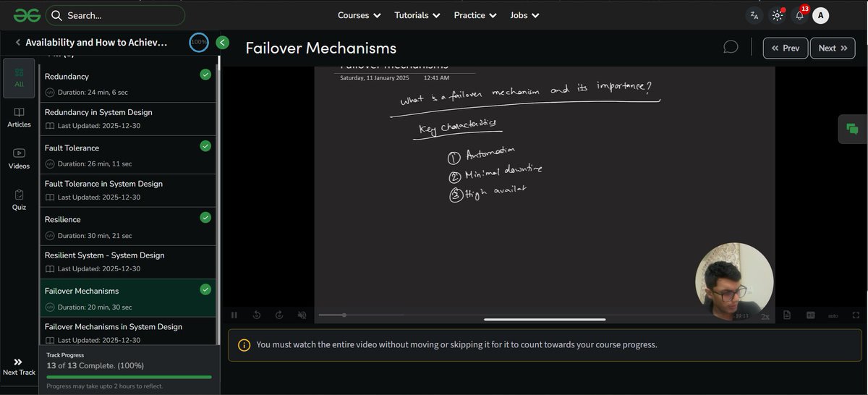The image size is (868, 395).
Task: Go back using the arrow beside Availability title
Action: point(17,43)
